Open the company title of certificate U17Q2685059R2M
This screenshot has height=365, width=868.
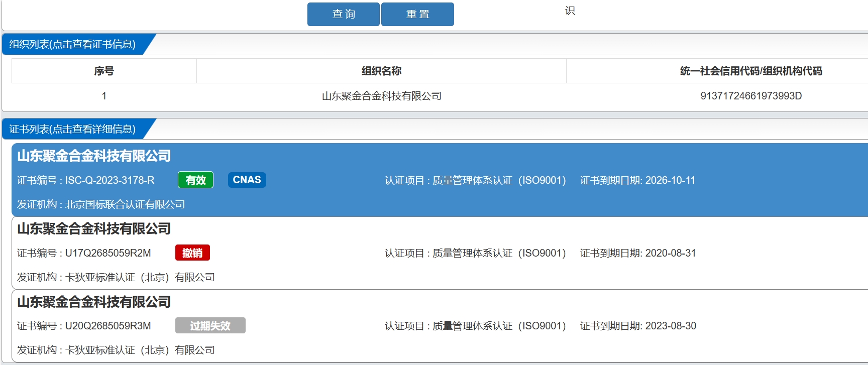pyautogui.click(x=94, y=228)
